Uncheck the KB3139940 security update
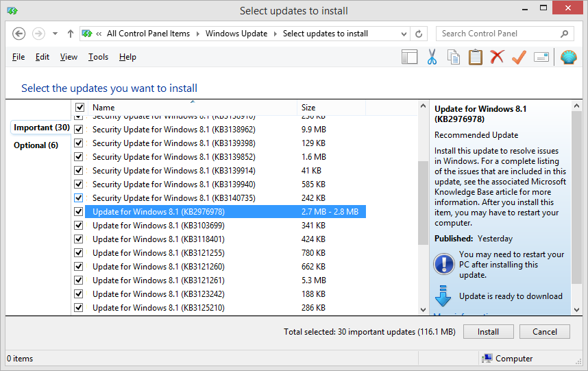This screenshot has width=588, height=371. click(78, 184)
